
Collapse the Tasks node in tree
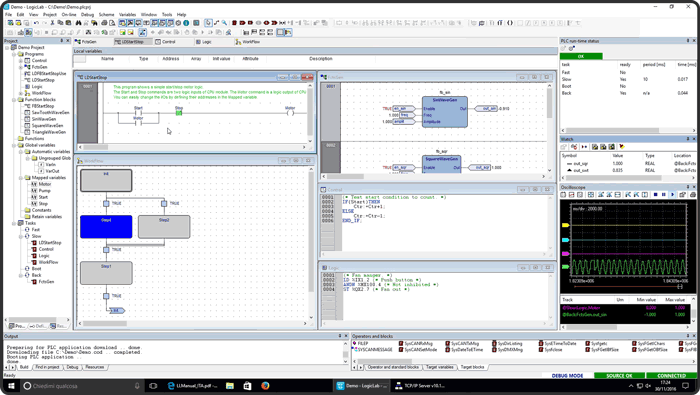pos(14,223)
